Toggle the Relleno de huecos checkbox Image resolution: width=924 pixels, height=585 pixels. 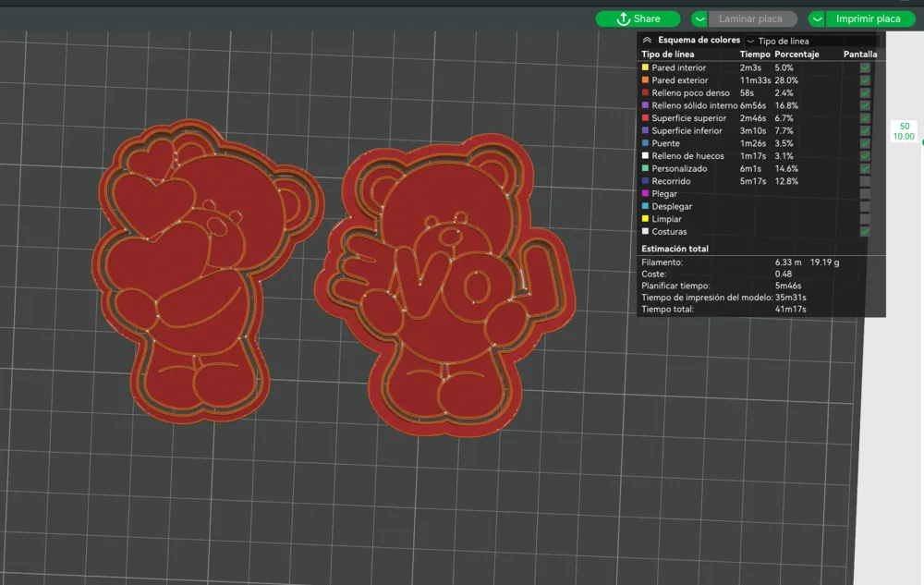[865, 156]
